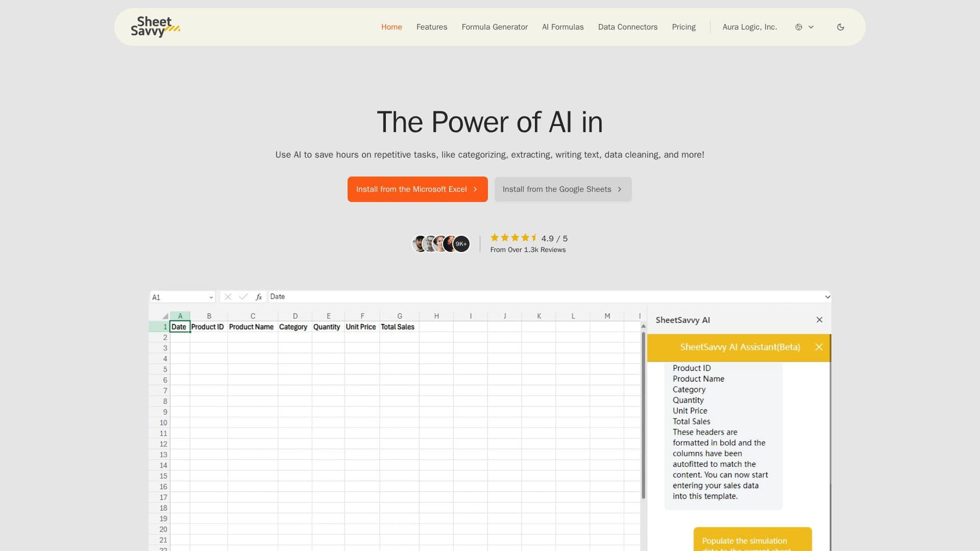Open Data Connectors nav item
The image size is (980, 551).
[628, 27]
